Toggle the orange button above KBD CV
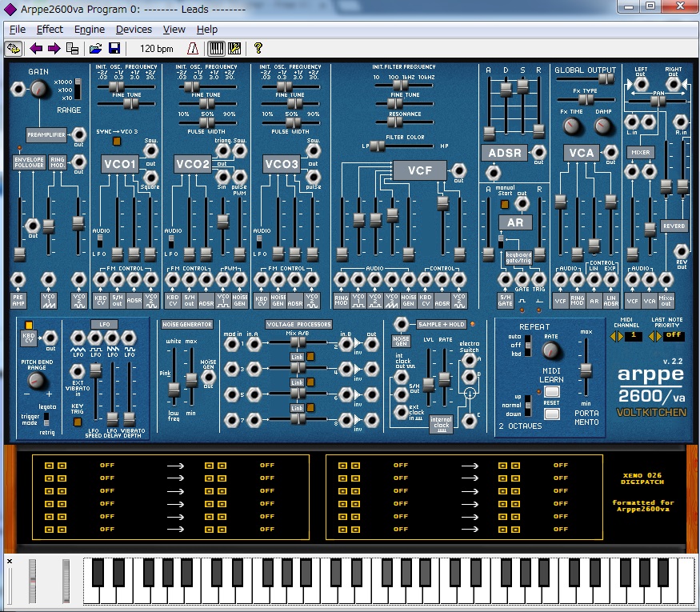The width and height of the screenshot is (700, 612). click(x=29, y=325)
